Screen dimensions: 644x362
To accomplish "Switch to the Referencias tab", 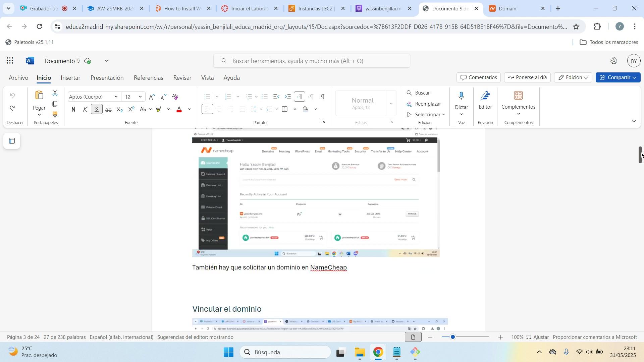I will tap(148, 78).
